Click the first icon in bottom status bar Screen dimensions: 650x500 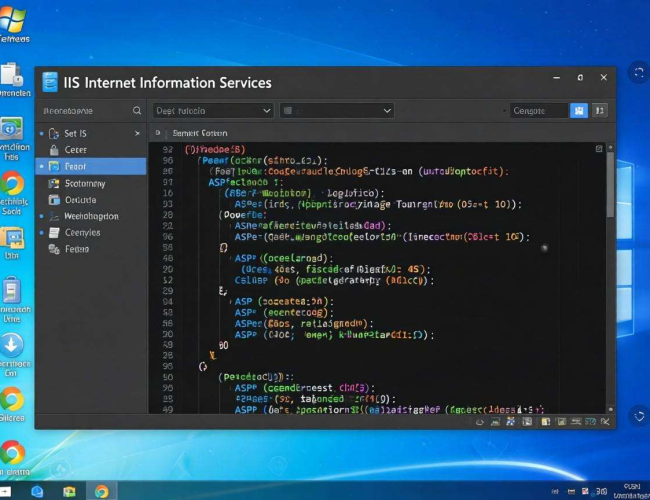482,422
